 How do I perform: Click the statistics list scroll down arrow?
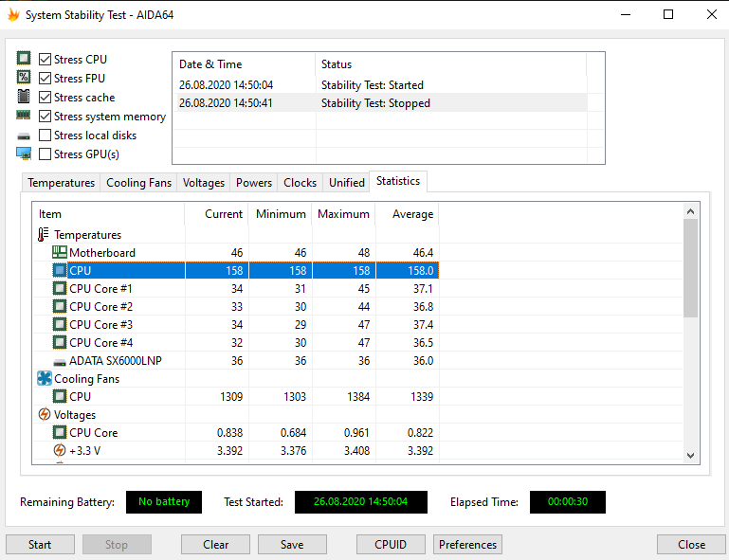690,456
